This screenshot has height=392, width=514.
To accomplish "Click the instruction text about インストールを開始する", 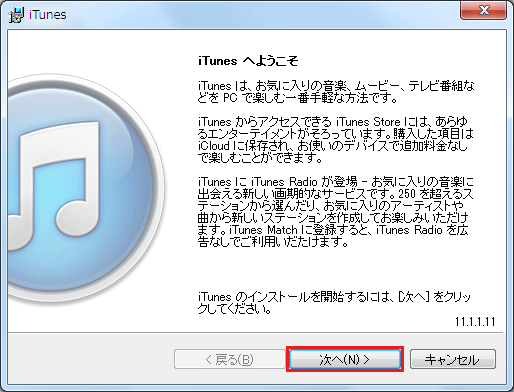I will pyautogui.click(x=334, y=303).
